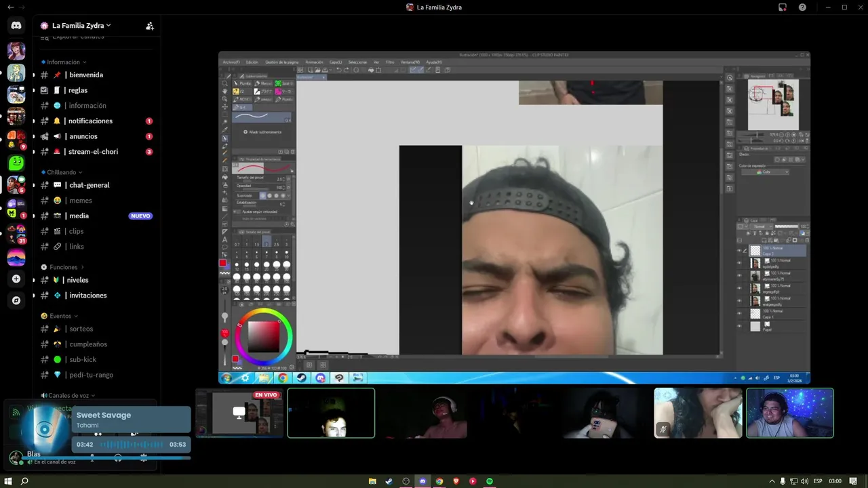This screenshot has width=868, height=488.
Task: Select the Navigator preview thumbnail
Action: pyautogui.click(x=773, y=105)
